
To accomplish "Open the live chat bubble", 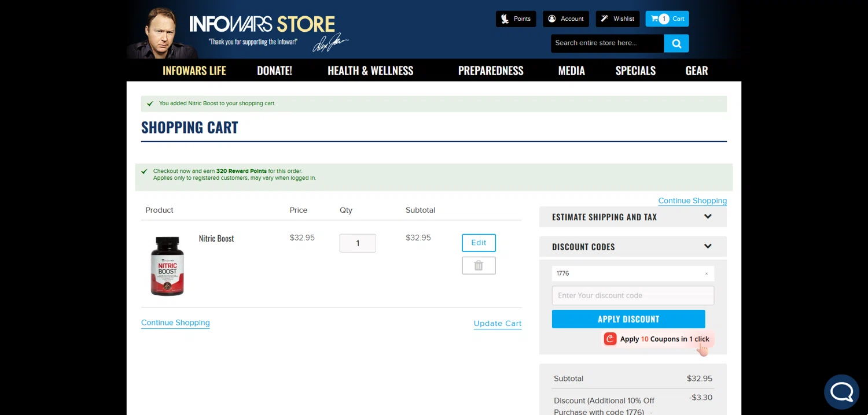I will click(842, 392).
